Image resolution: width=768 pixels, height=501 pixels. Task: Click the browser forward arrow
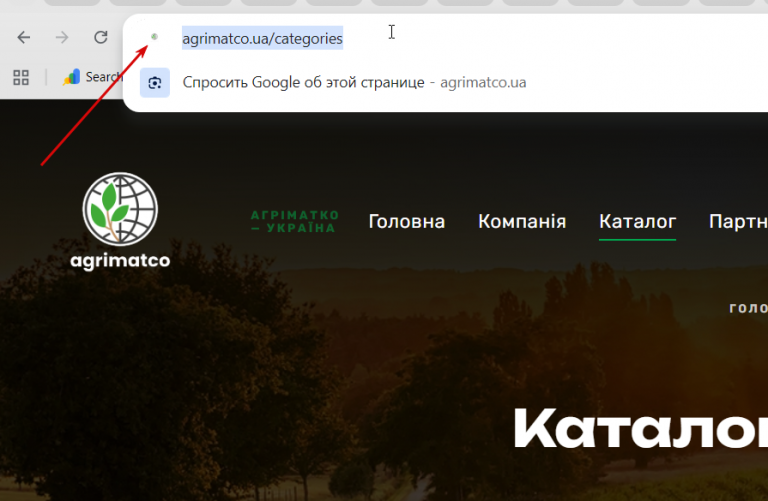62,37
